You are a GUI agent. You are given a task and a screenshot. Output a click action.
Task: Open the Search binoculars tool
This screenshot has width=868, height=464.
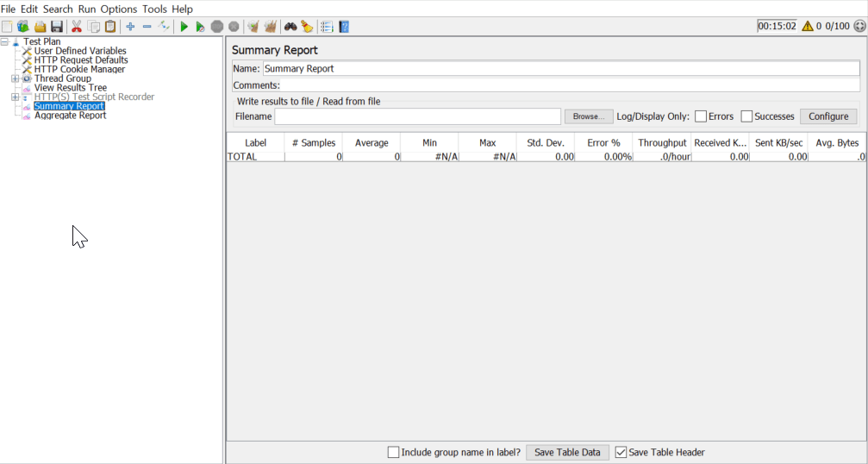tap(290, 27)
